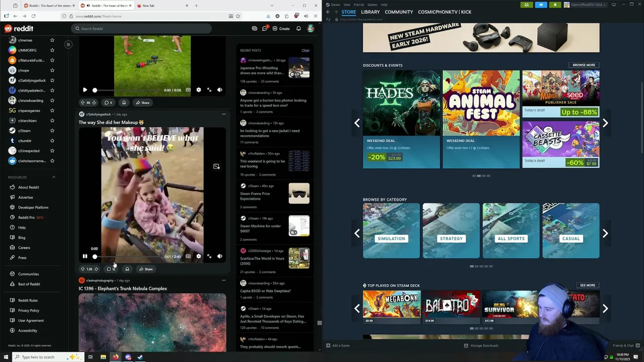Bookmark page with Firefox star icon
Screen dimensions: 644x362
click(x=238, y=16)
